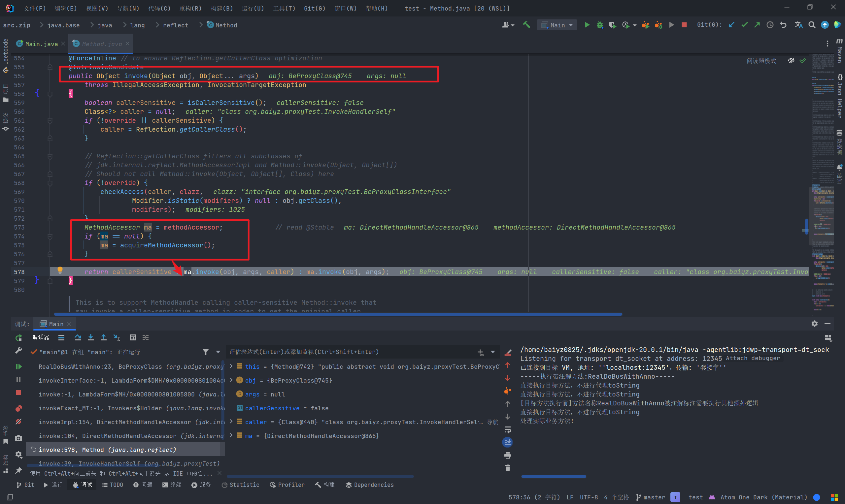This screenshot has height=504, width=845.
Task: Clear console output with the trash icon
Action: tap(508, 468)
